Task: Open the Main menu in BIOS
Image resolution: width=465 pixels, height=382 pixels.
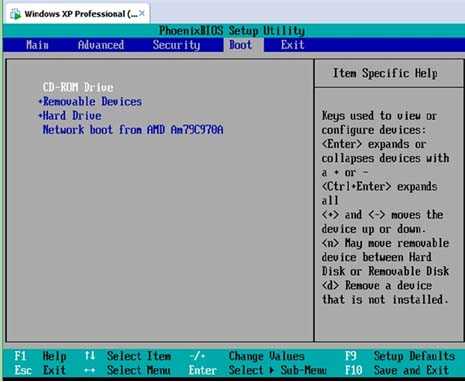Action: pos(37,45)
